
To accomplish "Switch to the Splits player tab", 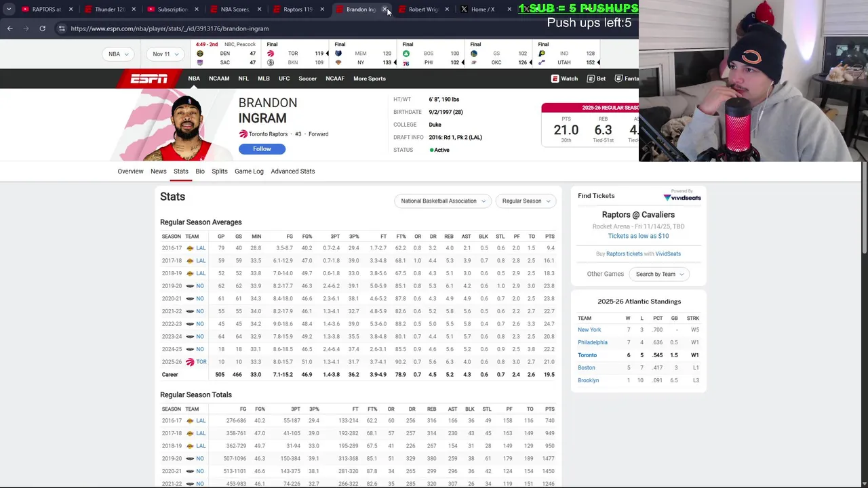I will pyautogui.click(x=220, y=171).
